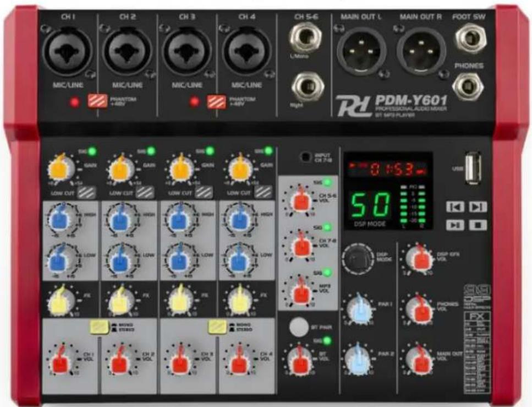Click the red phantom LED under CH 1
Screen dimensions: 532x407
74,101
